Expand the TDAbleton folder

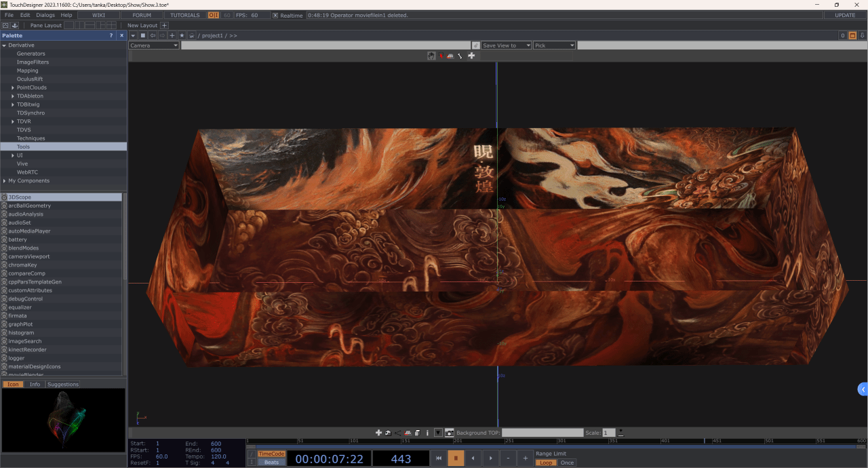tap(13, 96)
